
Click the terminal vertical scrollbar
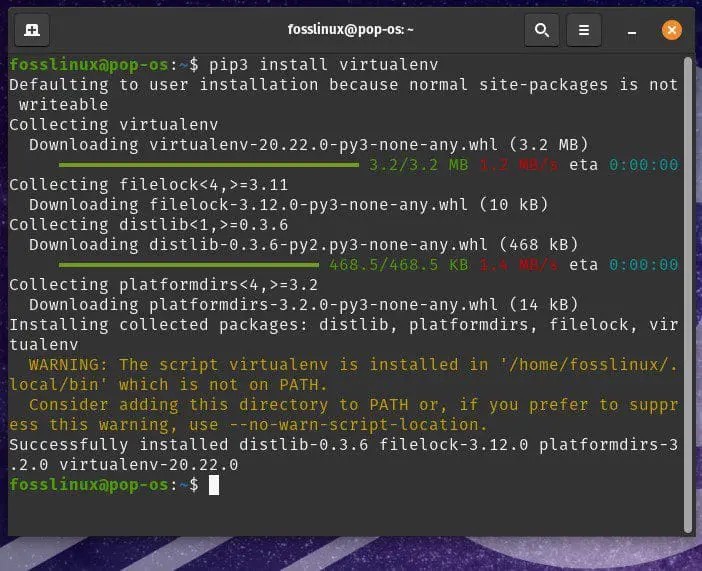(x=688, y=290)
